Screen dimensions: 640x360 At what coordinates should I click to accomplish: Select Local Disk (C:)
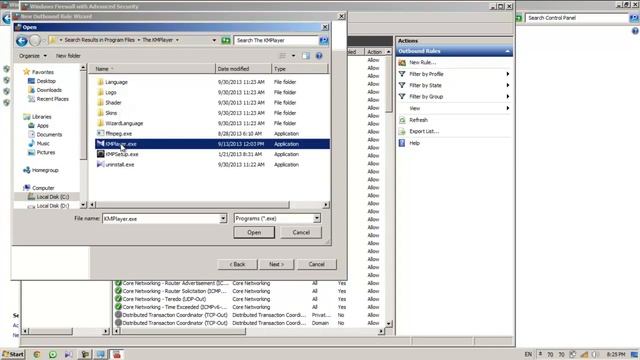point(52,197)
